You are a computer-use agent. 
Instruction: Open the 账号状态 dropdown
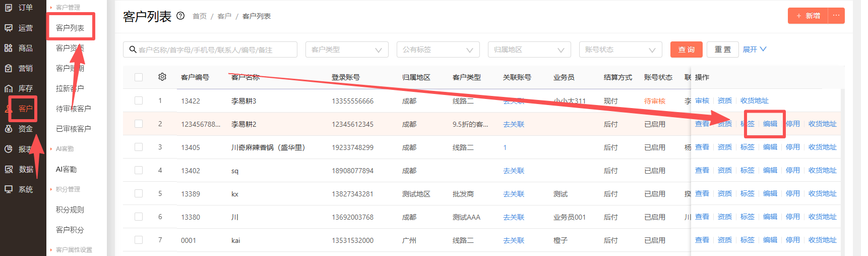click(x=621, y=49)
